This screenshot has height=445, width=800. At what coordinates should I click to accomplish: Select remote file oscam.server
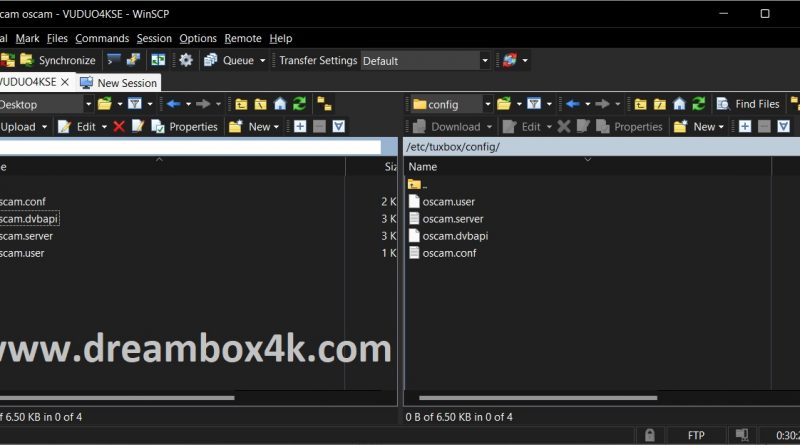click(x=446, y=219)
